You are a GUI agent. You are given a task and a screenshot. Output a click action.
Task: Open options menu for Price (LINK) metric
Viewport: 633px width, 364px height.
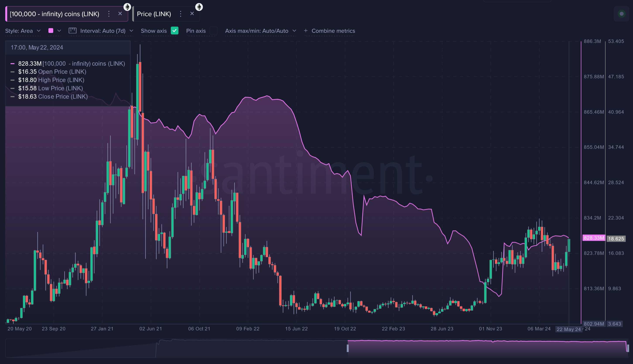coord(181,14)
